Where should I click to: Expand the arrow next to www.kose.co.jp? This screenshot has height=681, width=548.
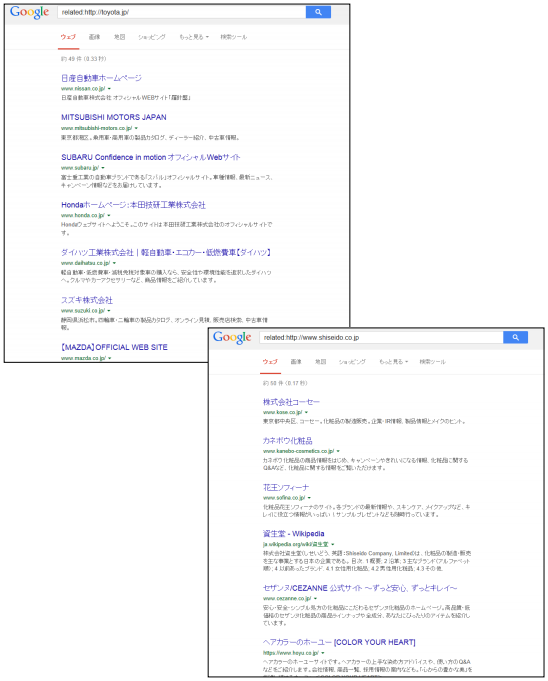(x=307, y=412)
